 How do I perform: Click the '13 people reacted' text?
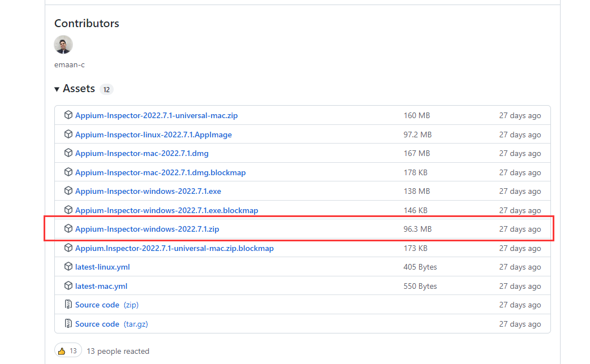pos(118,351)
